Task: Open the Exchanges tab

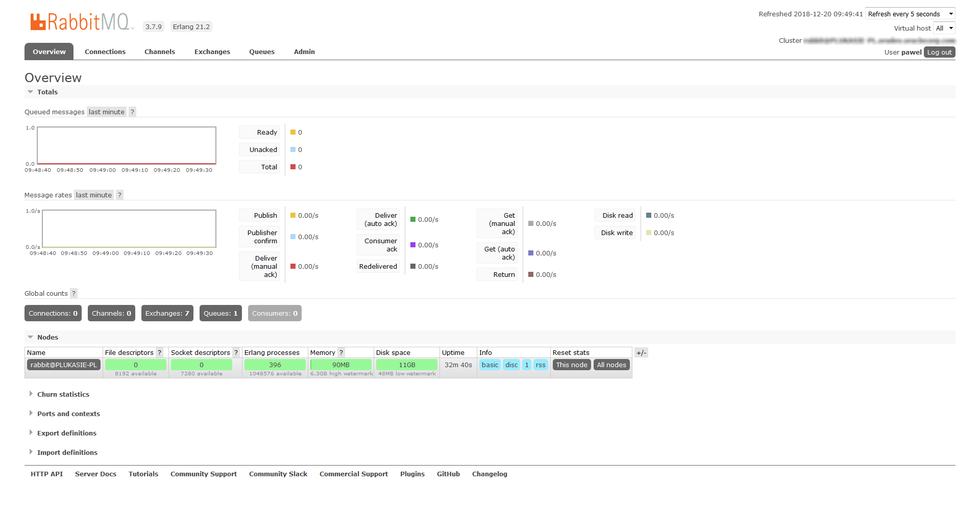Action: [212, 52]
